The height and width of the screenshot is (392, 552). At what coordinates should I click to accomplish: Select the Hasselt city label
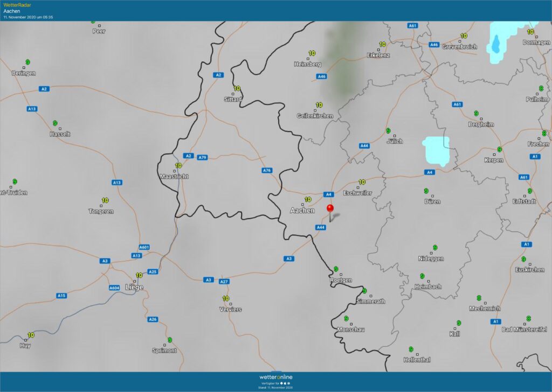click(60, 134)
